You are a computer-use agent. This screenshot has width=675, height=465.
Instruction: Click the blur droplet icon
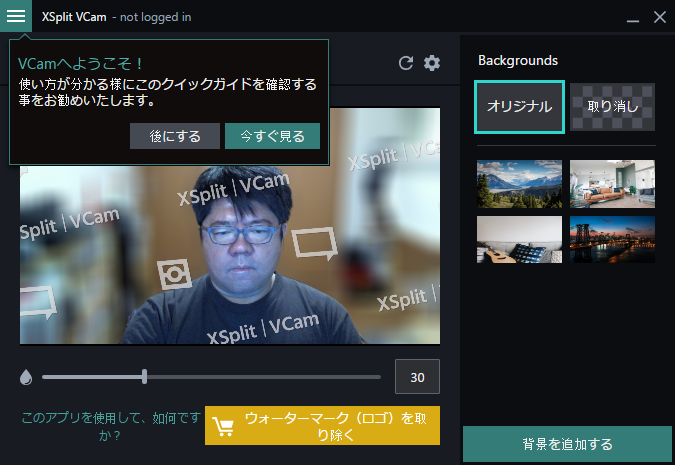click(26, 377)
